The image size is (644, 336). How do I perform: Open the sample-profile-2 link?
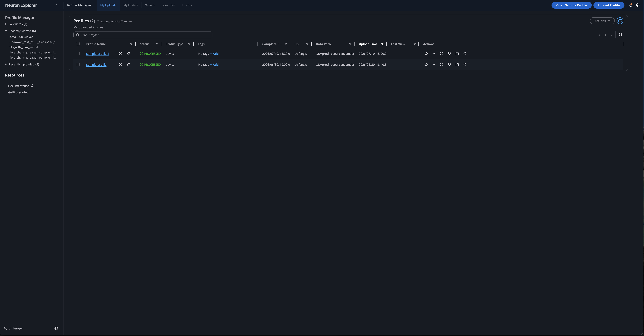point(98,54)
